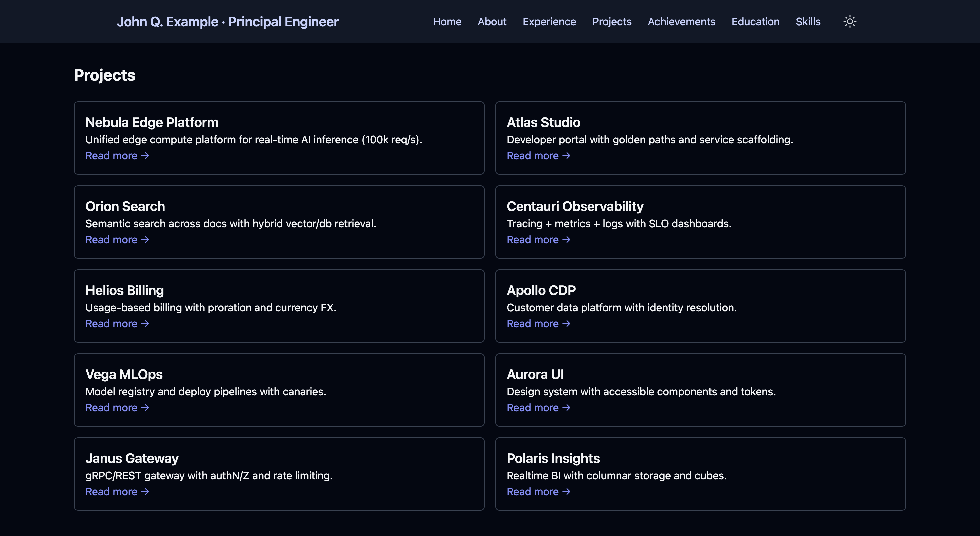Read more on Centauri Observability
Screen dimensions: 980x536
538,240
